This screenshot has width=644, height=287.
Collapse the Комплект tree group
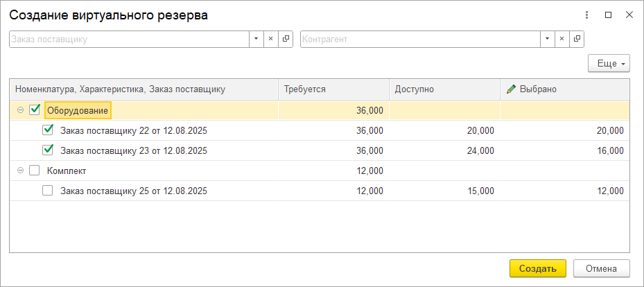[x=20, y=171]
